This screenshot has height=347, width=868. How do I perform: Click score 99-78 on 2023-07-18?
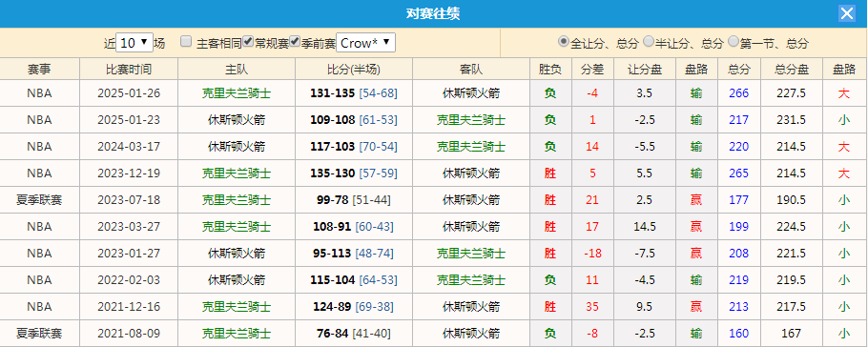coord(333,200)
